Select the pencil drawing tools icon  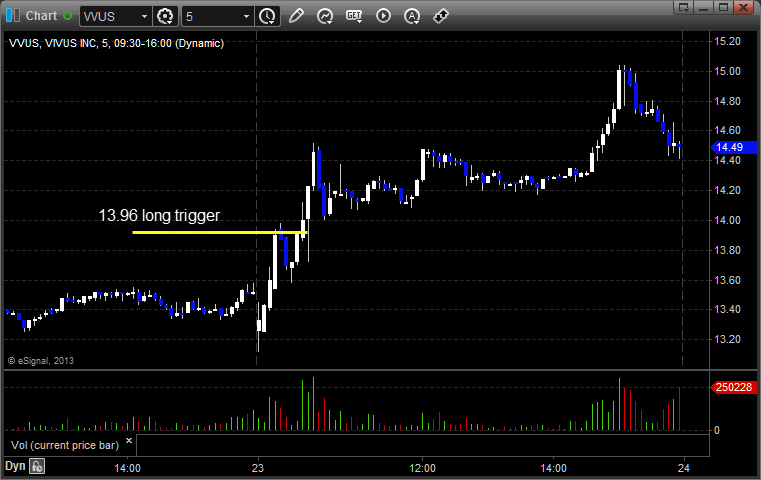(x=296, y=16)
